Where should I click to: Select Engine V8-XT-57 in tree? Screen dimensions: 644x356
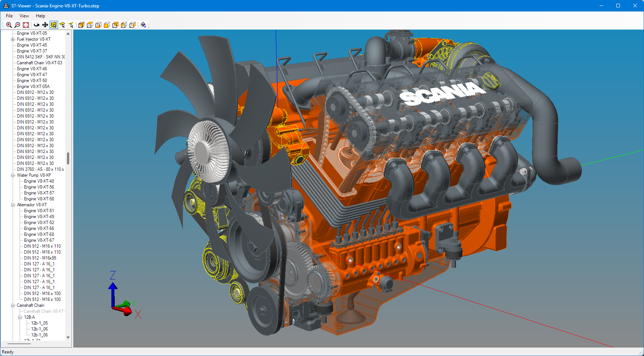[x=39, y=193]
